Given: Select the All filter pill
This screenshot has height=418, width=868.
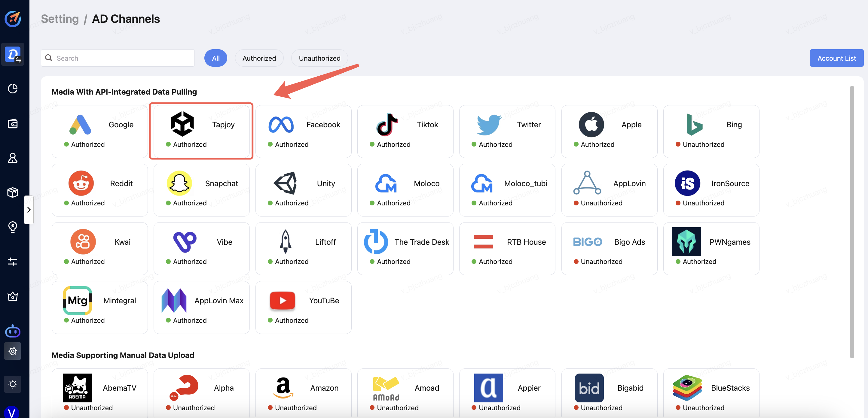Looking at the screenshot, I should 215,58.
